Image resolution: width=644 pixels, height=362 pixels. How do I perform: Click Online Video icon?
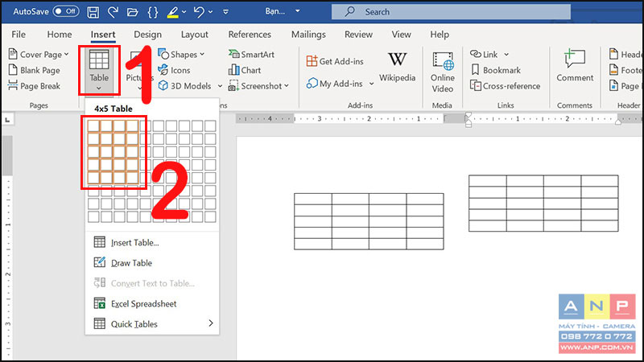click(x=443, y=61)
